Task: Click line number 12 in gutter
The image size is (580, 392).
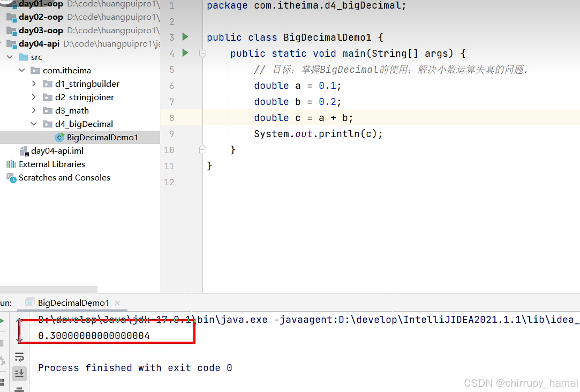Action: (x=169, y=182)
